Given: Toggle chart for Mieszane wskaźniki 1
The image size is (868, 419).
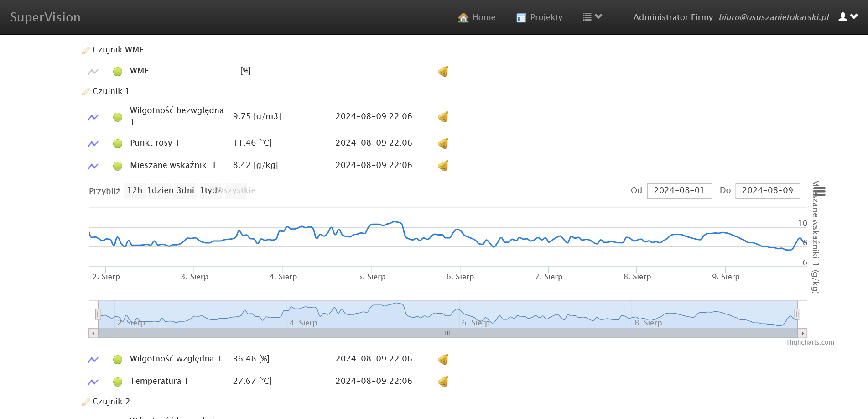Looking at the screenshot, I should coord(93,166).
